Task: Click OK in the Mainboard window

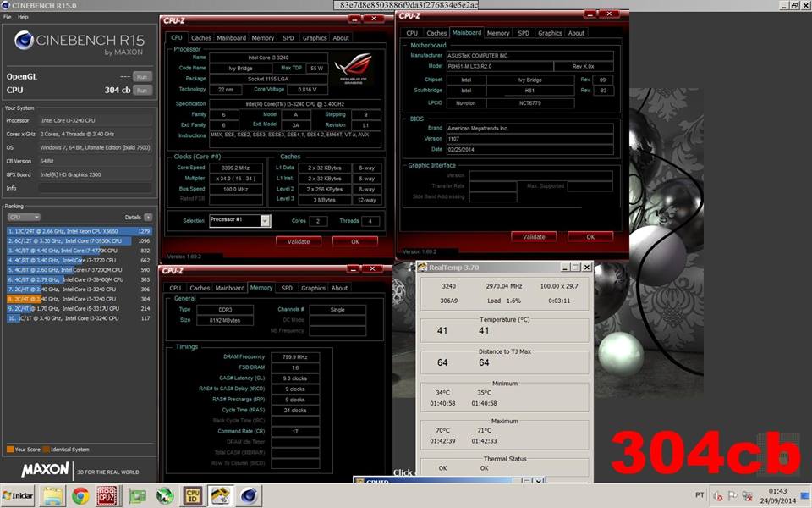Action: [x=590, y=236]
